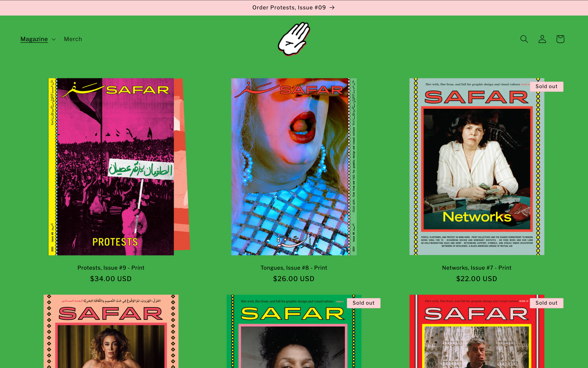Select the Protests issue cover thumbnail
This screenshot has height=368, width=588.
(x=119, y=167)
